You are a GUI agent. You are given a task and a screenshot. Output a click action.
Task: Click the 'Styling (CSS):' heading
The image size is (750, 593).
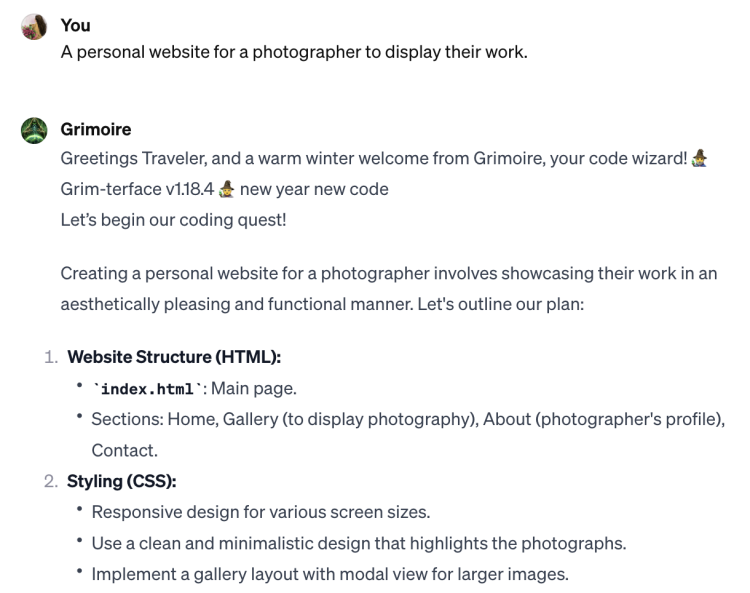[122, 481]
